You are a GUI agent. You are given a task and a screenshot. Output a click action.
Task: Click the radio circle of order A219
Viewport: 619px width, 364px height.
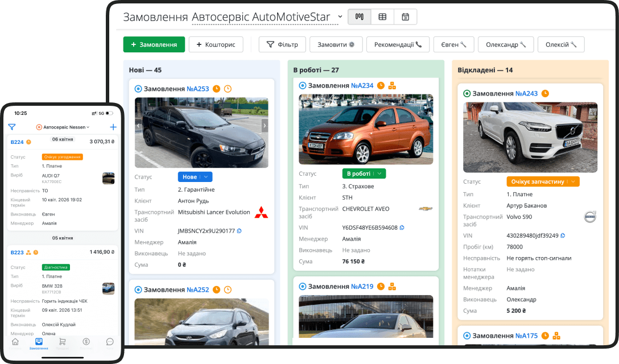303,287
